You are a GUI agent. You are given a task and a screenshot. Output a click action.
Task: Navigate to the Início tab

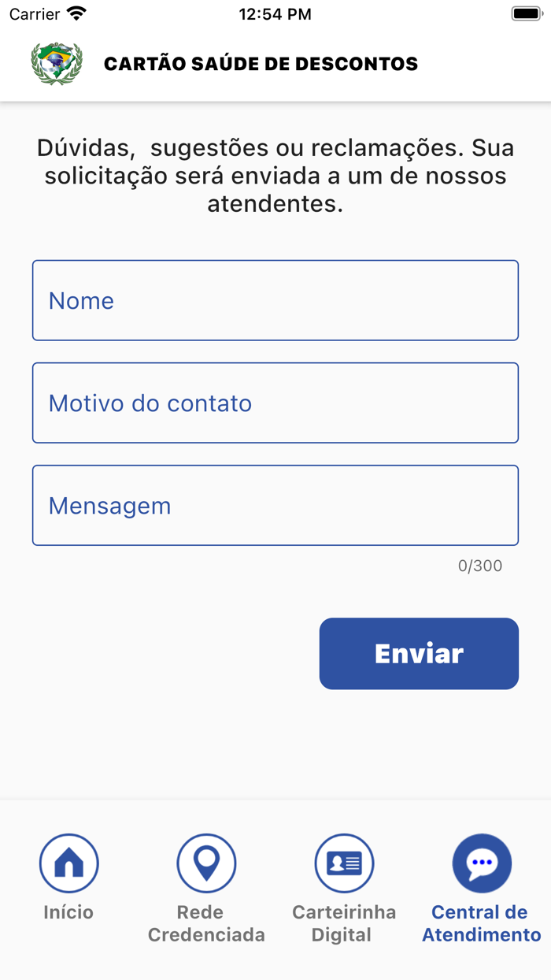coord(68,886)
